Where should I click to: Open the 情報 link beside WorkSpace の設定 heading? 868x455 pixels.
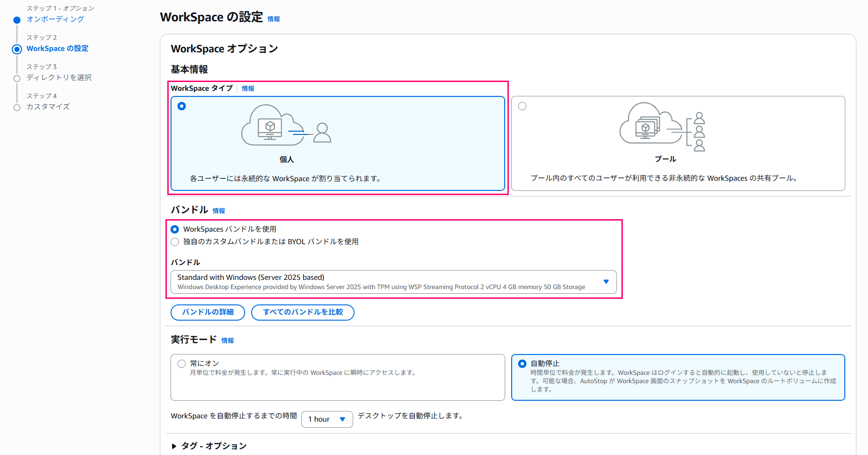coord(273,19)
